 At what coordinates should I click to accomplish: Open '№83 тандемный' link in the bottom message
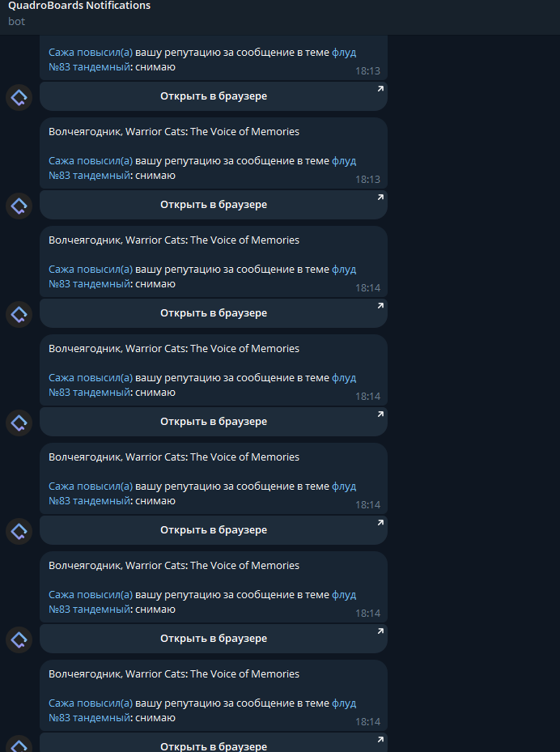89,717
